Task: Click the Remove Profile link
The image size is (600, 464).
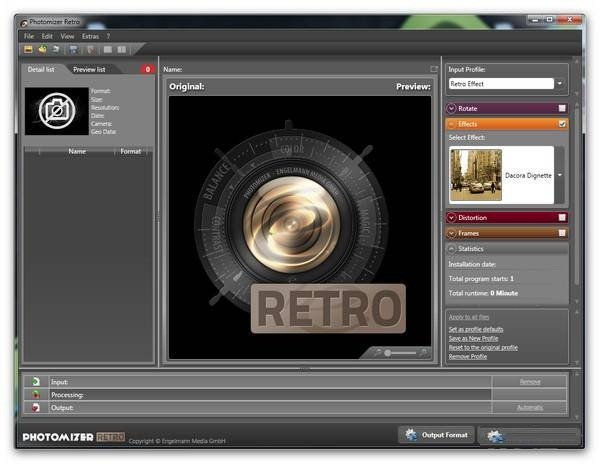Action: click(468, 357)
